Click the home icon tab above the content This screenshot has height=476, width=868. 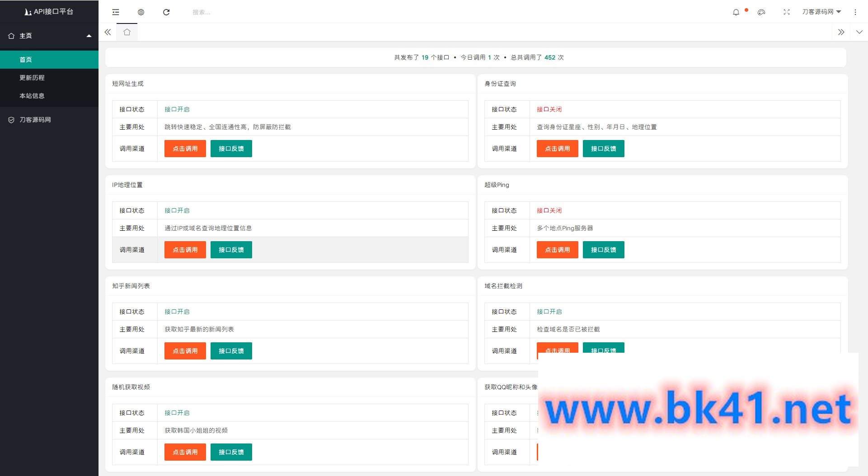click(x=127, y=32)
